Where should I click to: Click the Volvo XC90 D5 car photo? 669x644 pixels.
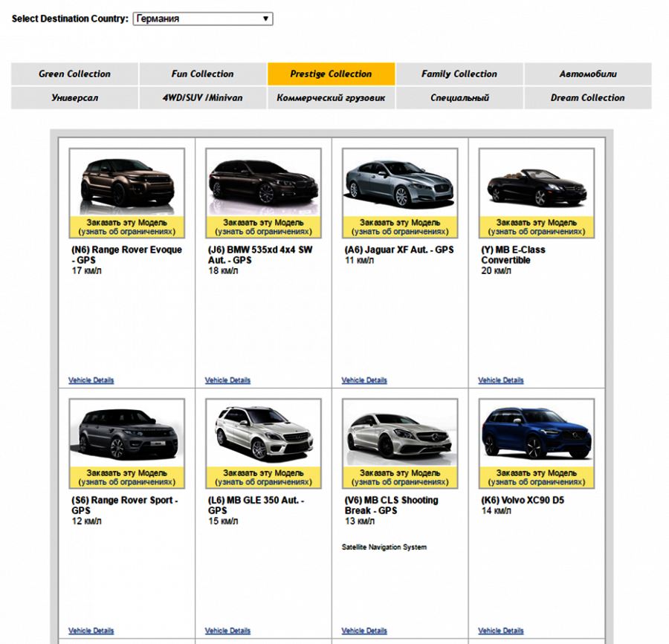[536, 434]
